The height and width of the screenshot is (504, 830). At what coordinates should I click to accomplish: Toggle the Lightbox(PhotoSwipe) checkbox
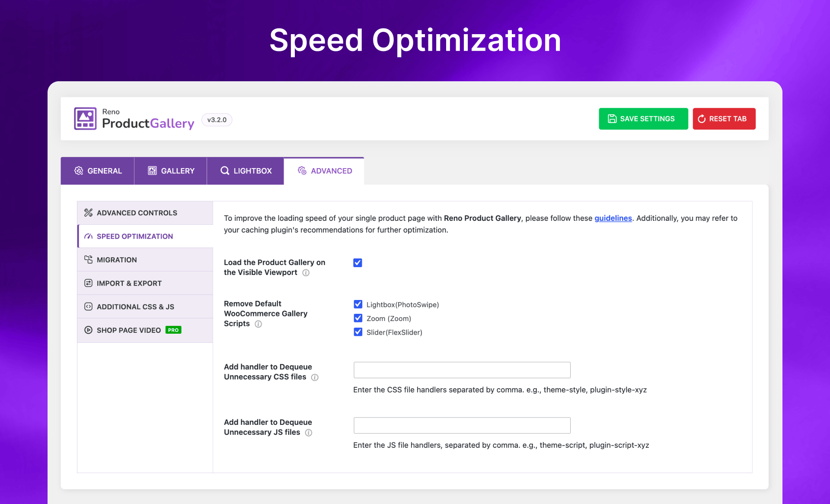tap(358, 304)
